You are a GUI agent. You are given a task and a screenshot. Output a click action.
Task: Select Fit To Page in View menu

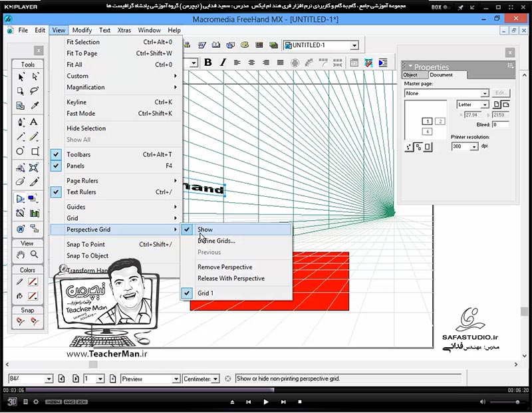tap(115, 53)
